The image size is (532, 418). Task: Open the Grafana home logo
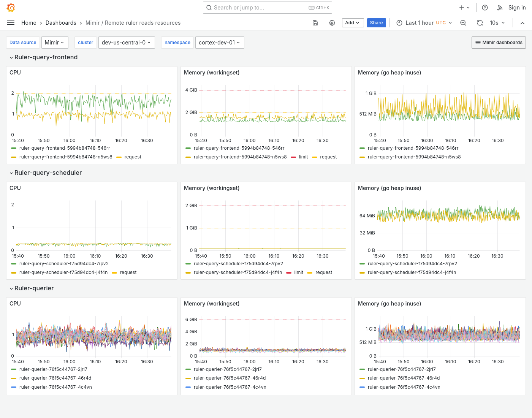pos(11,7)
